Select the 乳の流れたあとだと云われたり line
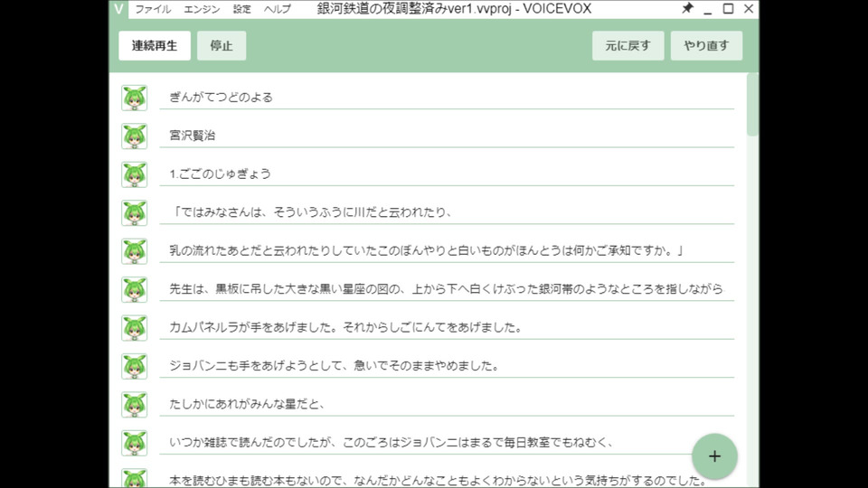This screenshot has width=868, height=488. click(447, 250)
